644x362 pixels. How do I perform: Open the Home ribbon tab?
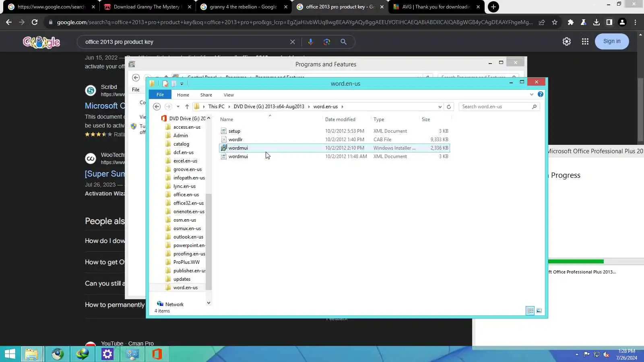pos(183,95)
